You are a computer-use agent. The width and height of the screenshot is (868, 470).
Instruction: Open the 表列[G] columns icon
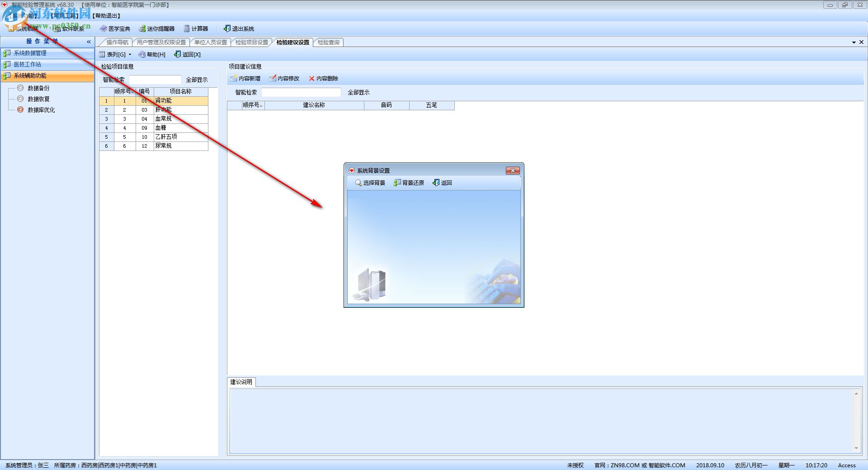102,54
